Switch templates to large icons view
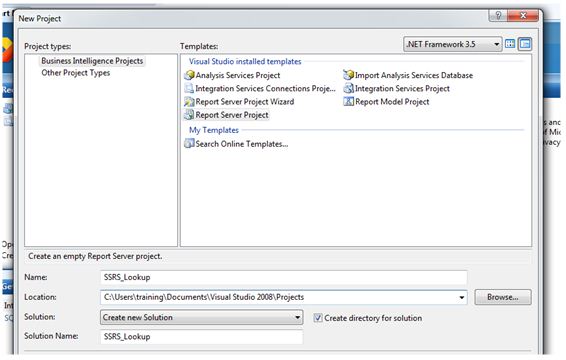Image resolution: width=566 pixels, height=360 pixels. (x=510, y=44)
